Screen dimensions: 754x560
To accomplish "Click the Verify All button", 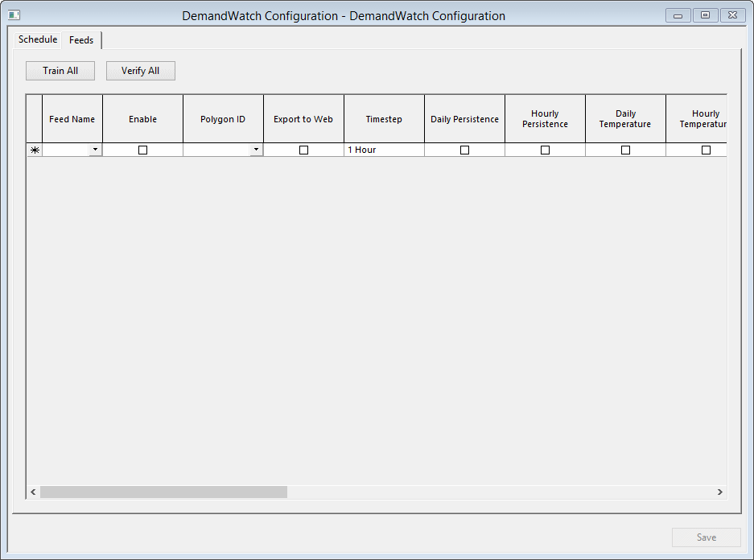I will 140,70.
